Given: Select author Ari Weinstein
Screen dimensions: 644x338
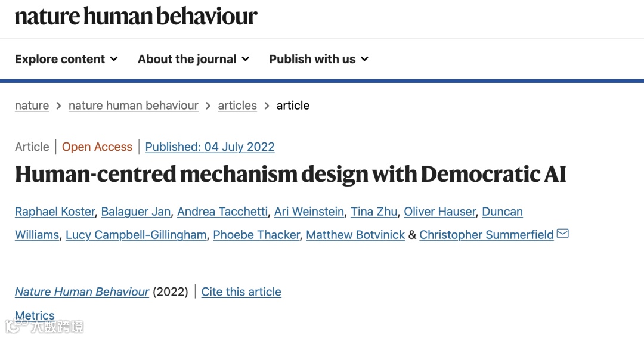Looking at the screenshot, I should [x=309, y=212].
